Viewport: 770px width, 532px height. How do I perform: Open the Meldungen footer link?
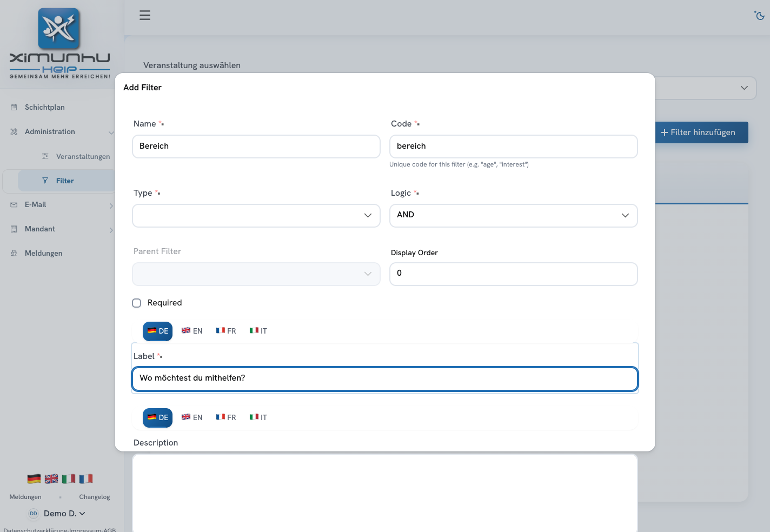25,497
